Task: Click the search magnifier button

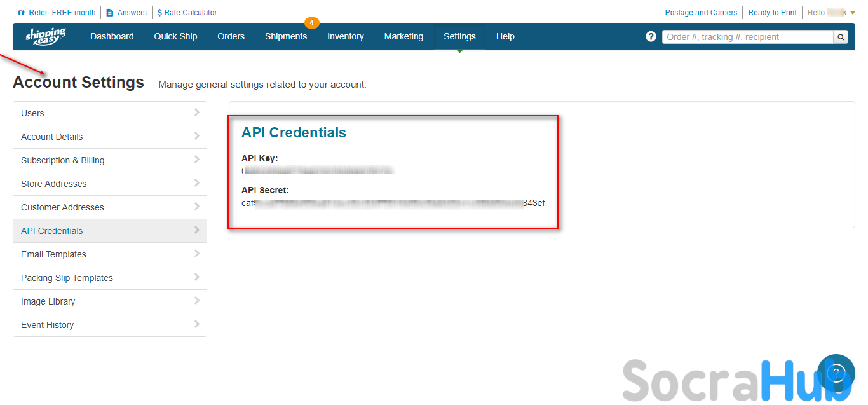Action: pos(841,37)
